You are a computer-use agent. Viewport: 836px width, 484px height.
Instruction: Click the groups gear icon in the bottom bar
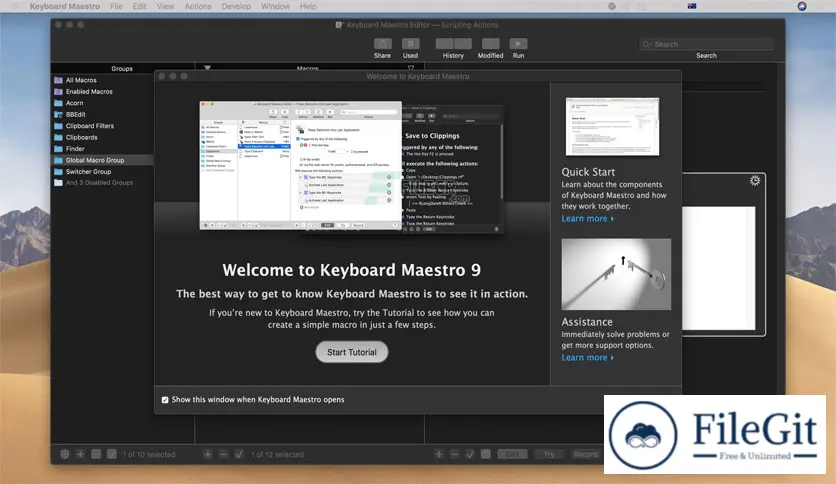tap(65, 454)
